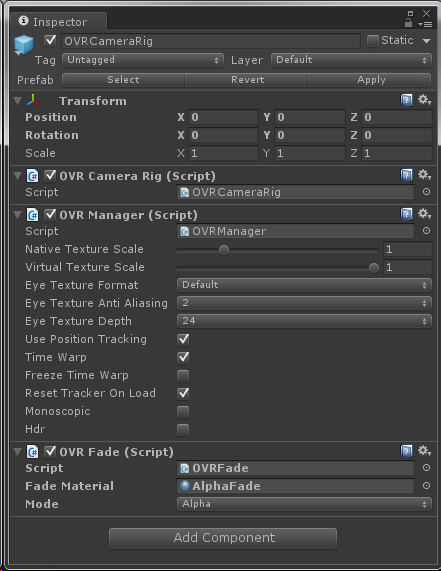Screen dimensions: 441x571
Task: Select the Inspector tab
Action: 59,21
